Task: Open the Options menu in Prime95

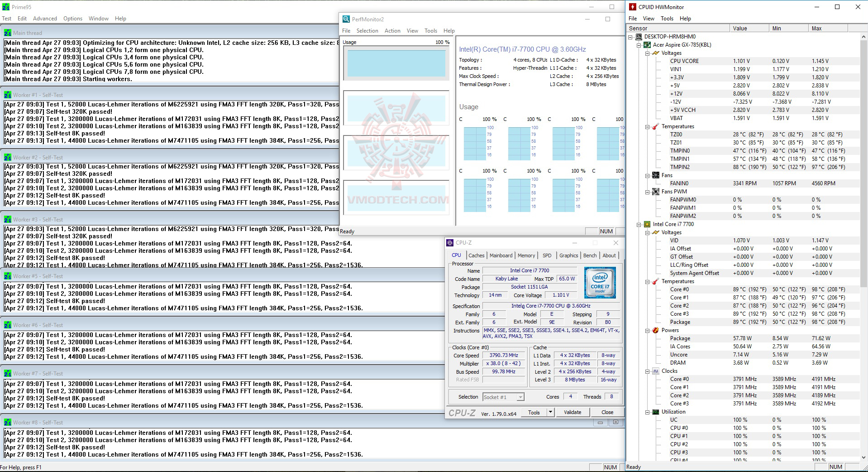Action: point(73,19)
